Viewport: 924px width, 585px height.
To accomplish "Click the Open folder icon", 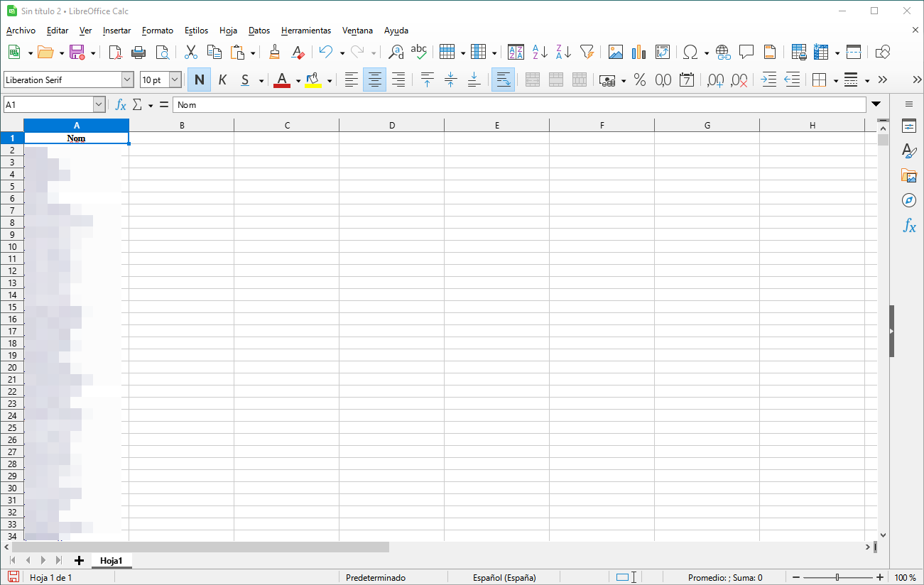I will 45,52.
